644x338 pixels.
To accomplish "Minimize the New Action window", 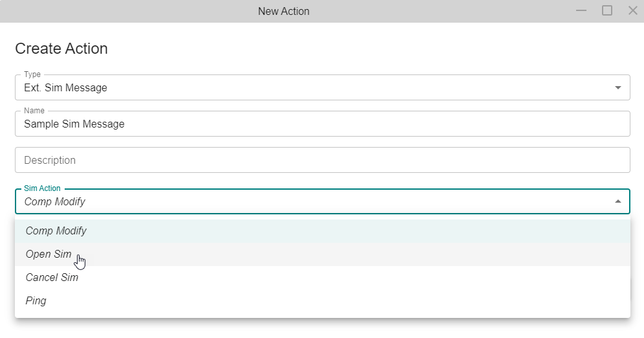I will pyautogui.click(x=581, y=11).
